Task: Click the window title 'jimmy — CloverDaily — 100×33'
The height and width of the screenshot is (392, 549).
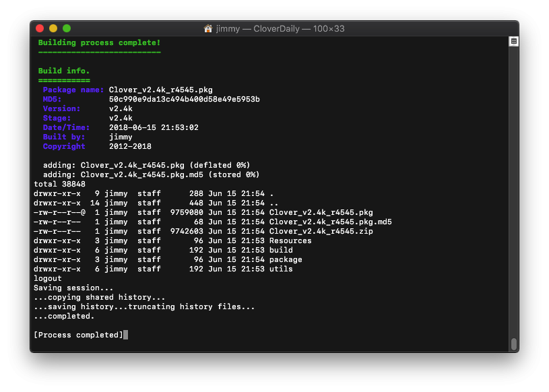Action: pos(280,29)
